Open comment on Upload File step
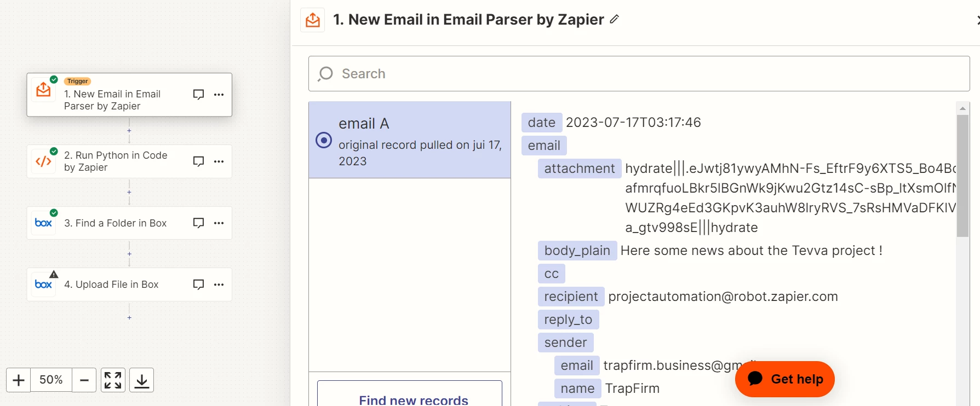Viewport: 980px width, 406px height. click(199, 284)
